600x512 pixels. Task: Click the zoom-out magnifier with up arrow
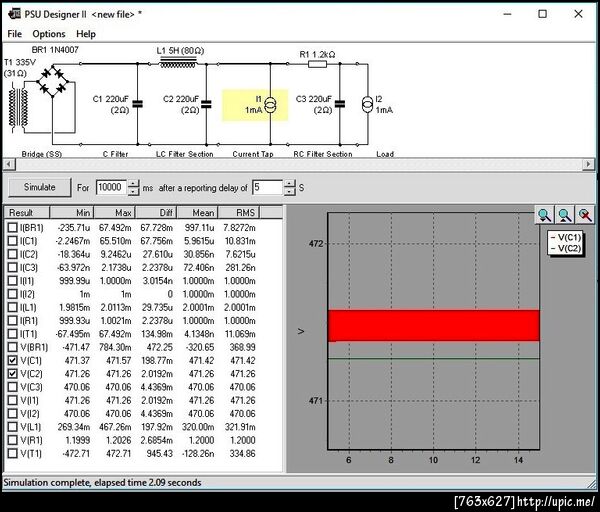564,215
